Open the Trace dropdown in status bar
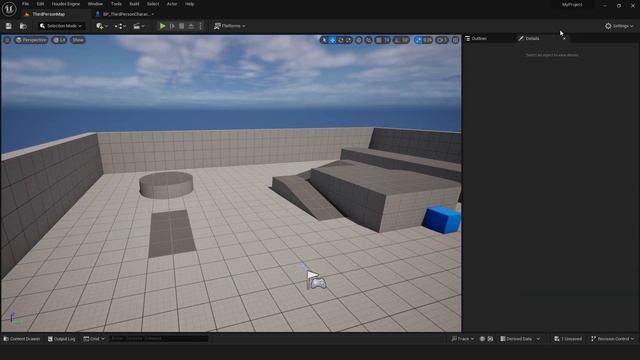This screenshot has height=360, width=640. click(x=462, y=339)
